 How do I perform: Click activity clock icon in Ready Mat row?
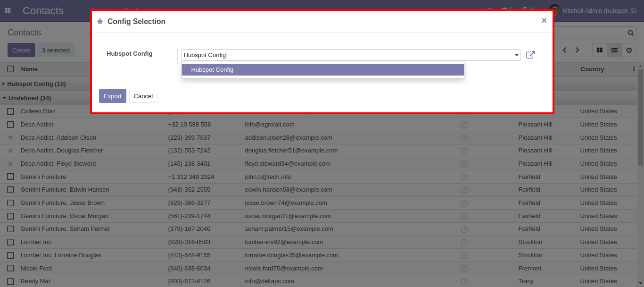(464, 282)
